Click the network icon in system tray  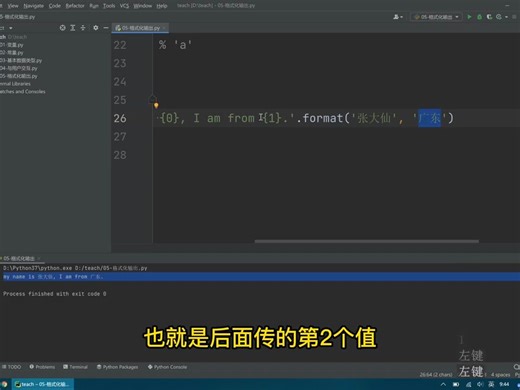tap(468, 384)
